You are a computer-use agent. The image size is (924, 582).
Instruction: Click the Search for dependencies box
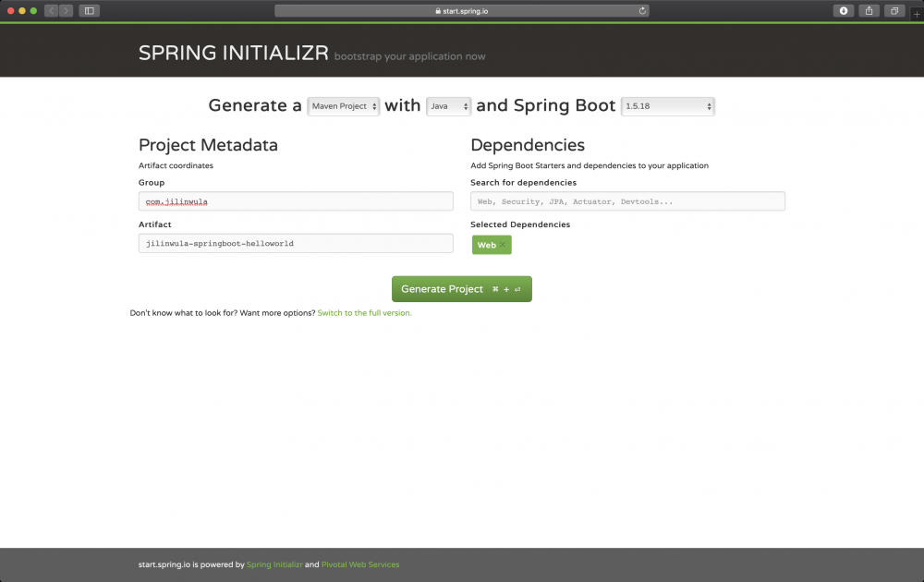(627, 201)
